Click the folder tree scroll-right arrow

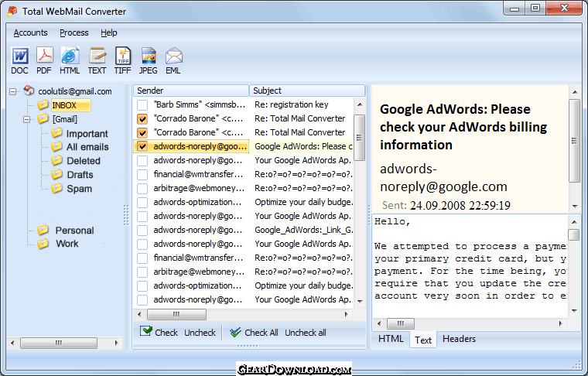[117, 343]
